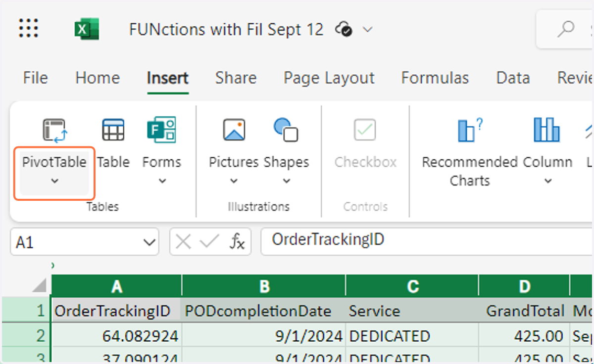Rename workbook title FUNctions with Fil Sept 12
Screen dimensions: 594x364
(x=226, y=29)
